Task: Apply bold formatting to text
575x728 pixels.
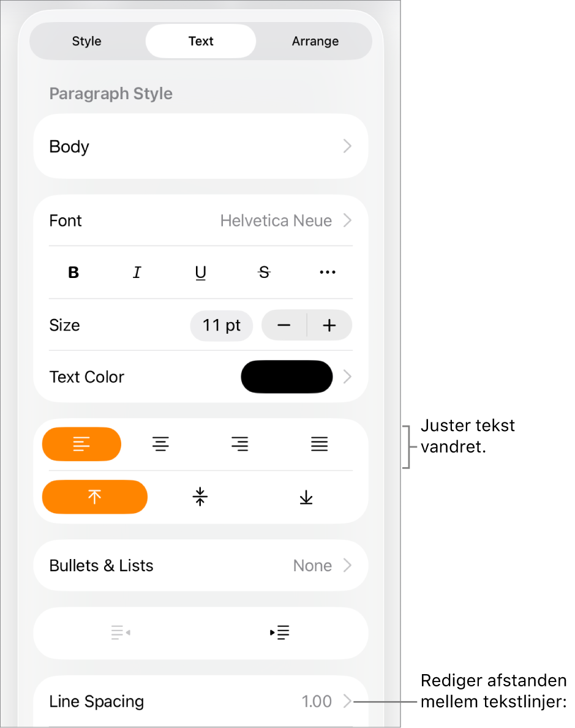Action: pyautogui.click(x=73, y=272)
